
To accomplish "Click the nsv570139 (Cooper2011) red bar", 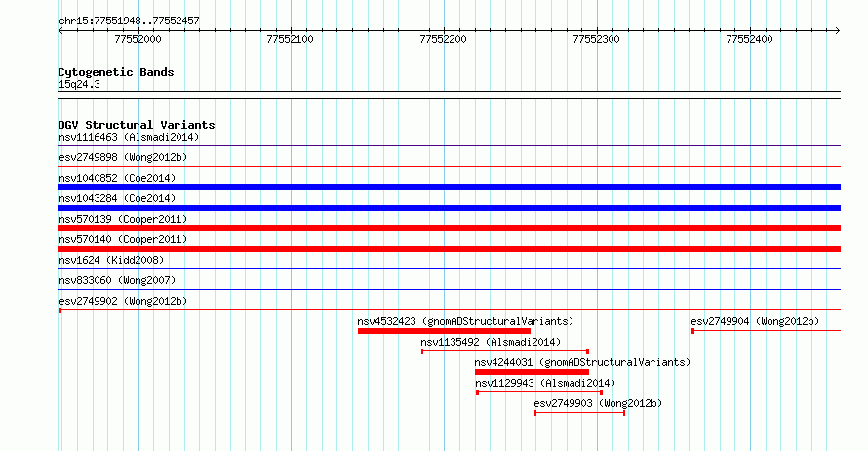I will 449,228.
